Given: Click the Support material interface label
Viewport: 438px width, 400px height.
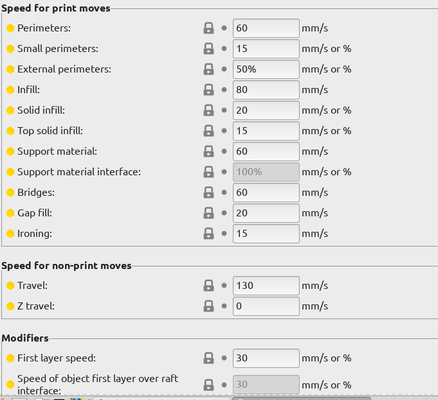Looking at the screenshot, I should tap(79, 172).
